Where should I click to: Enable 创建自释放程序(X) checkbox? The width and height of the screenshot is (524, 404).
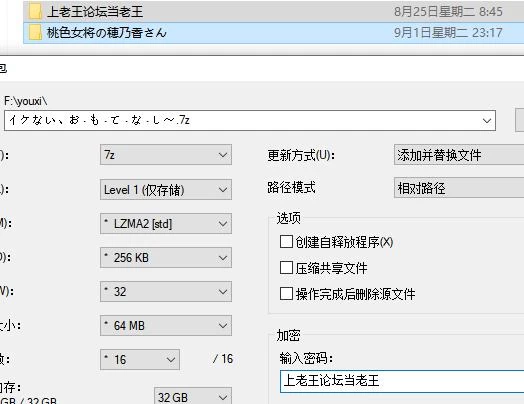286,242
